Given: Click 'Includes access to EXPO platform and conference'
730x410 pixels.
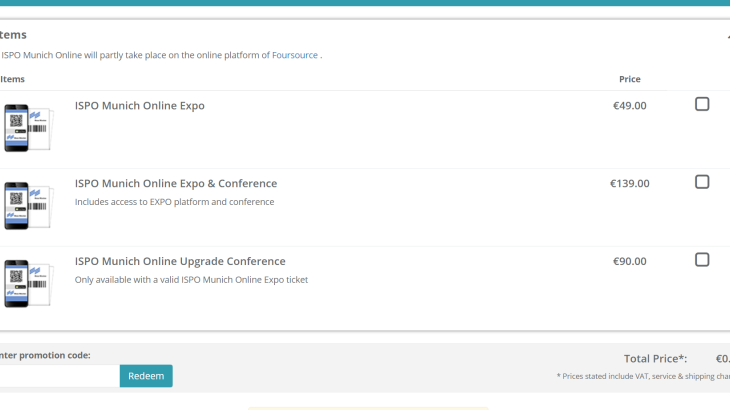Looking at the screenshot, I should click(175, 202).
